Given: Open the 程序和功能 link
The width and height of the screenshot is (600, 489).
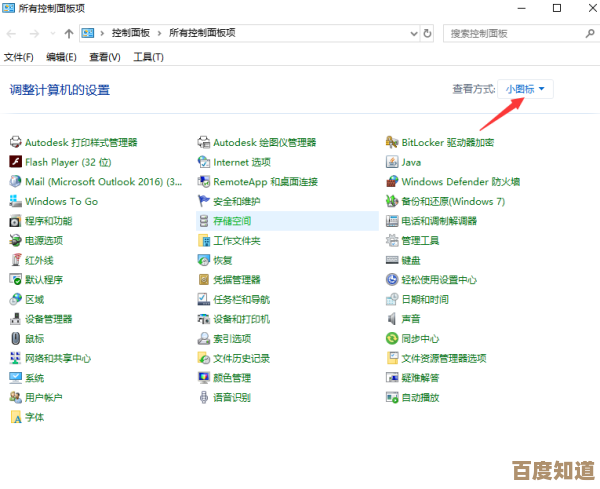Looking at the screenshot, I should pyautogui.click(x=48, y=221).
